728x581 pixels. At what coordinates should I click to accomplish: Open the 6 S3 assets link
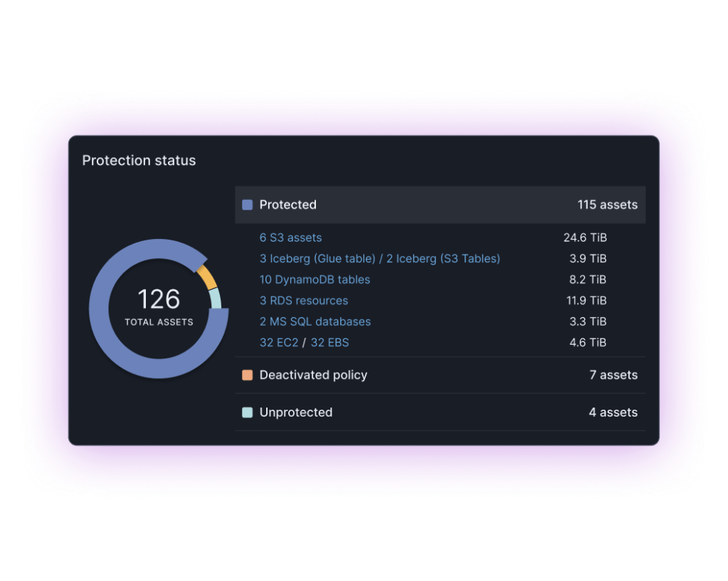tap(290, 238)
